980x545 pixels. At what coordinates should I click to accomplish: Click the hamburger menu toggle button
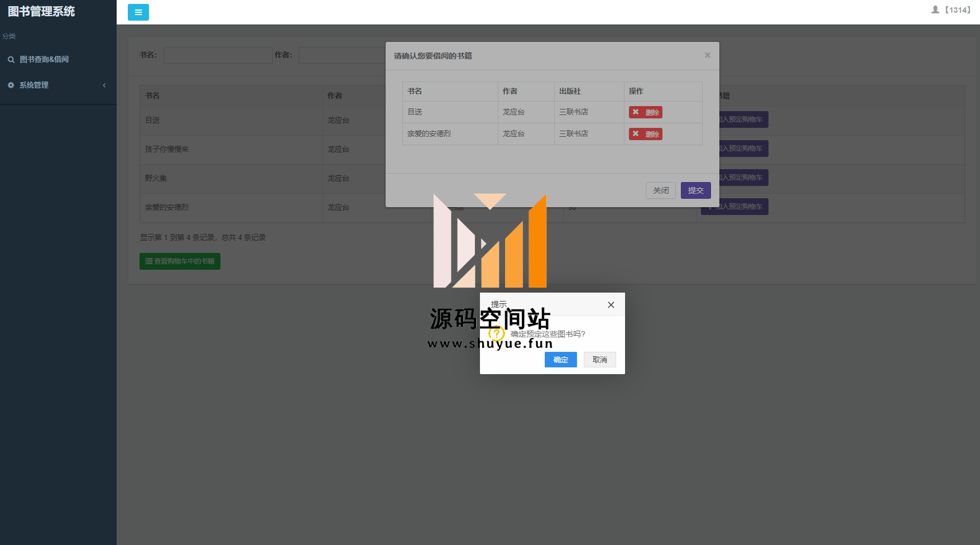(138, 12)
